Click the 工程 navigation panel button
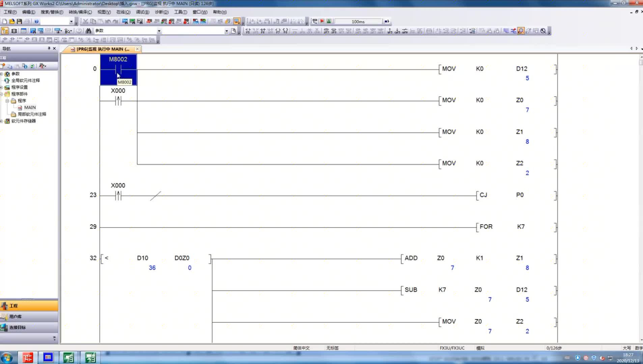The image size is (643, 364). [29, 306]
